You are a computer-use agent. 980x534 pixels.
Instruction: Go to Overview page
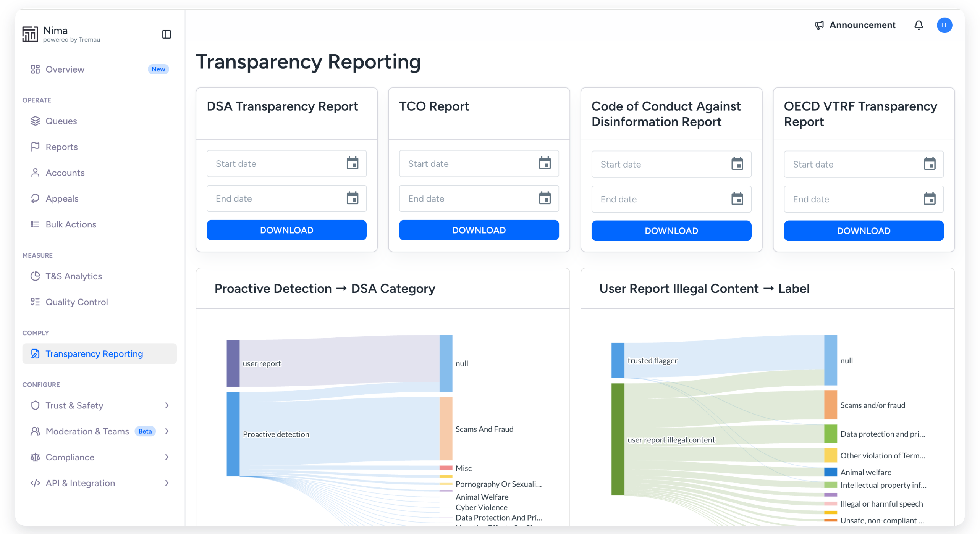tap(99, 69)
